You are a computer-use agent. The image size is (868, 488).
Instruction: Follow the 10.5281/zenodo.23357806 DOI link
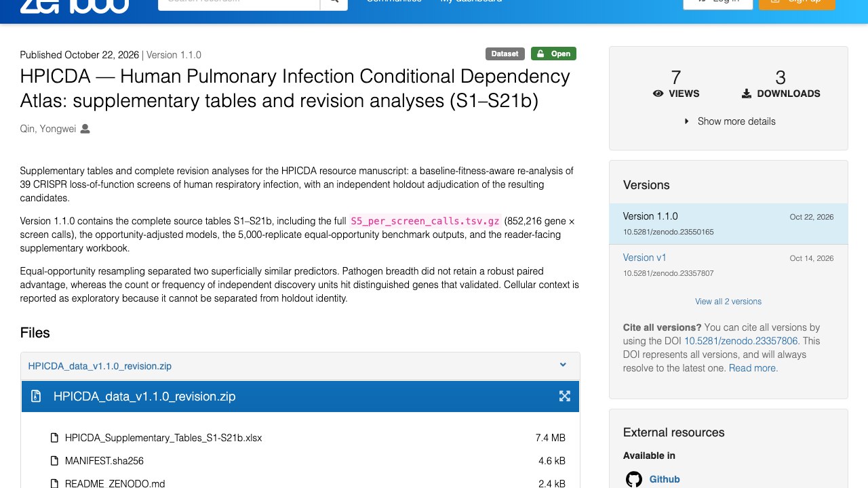(741, 341)
